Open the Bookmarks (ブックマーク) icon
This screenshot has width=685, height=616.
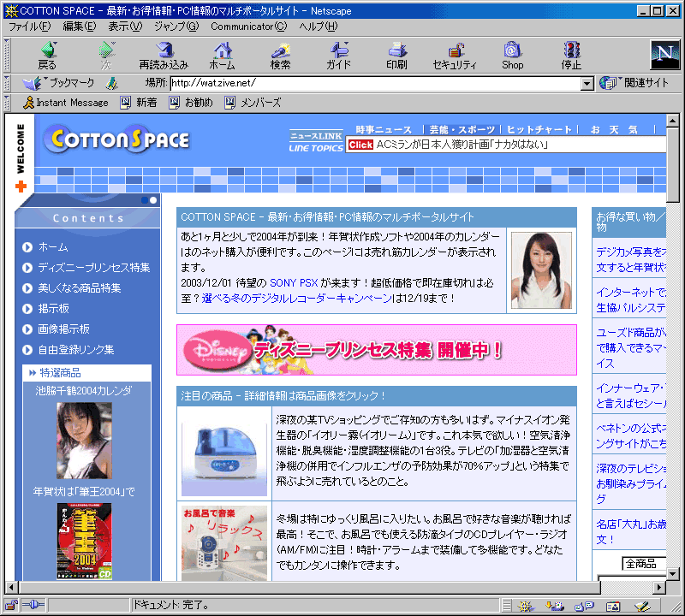point(58,83)
